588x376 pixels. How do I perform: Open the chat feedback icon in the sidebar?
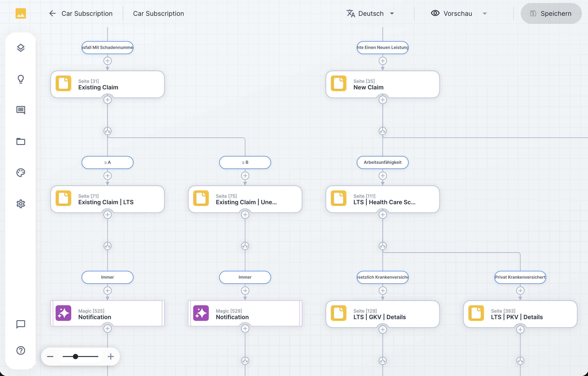tap(21, 325)
